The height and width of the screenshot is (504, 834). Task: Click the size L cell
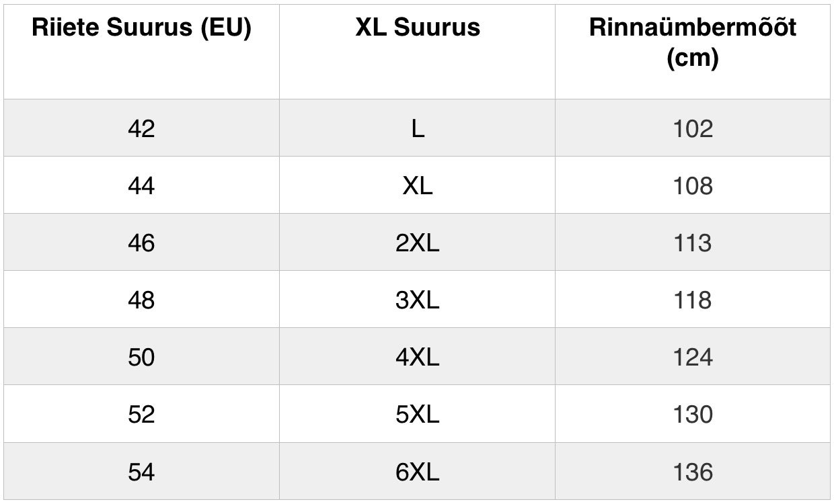(x=418, y=128)
